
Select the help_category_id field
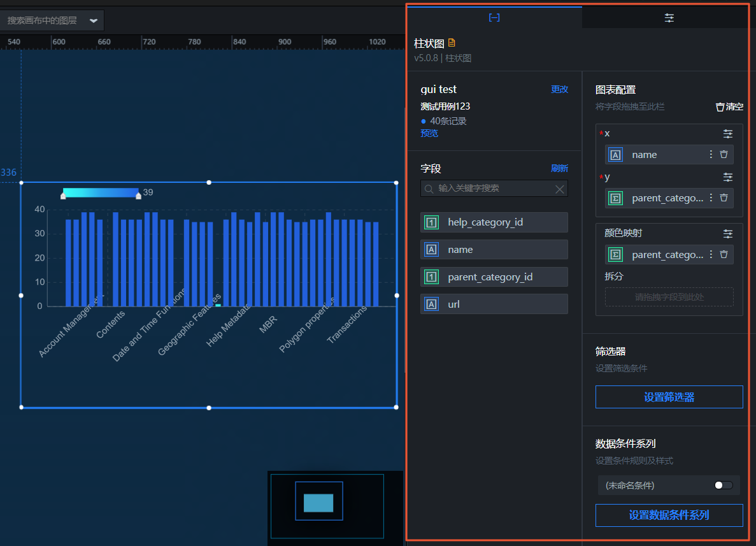[x=494, y=222]
